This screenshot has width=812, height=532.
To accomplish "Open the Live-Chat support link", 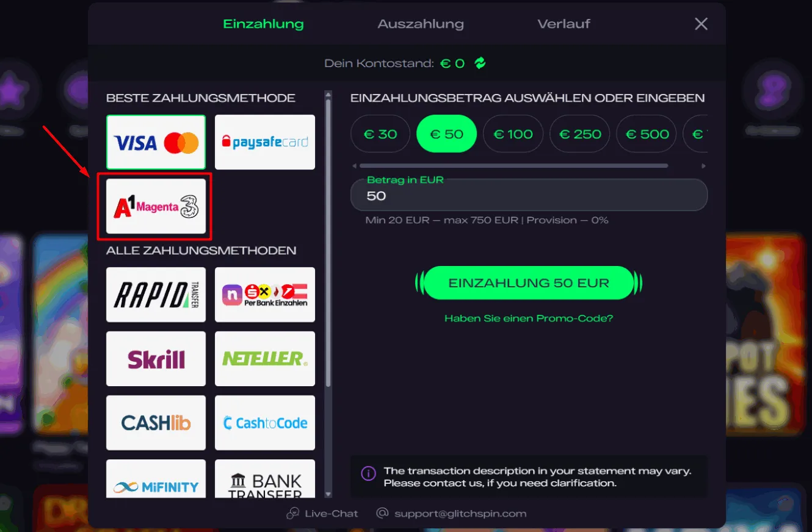I will point(322,513).
